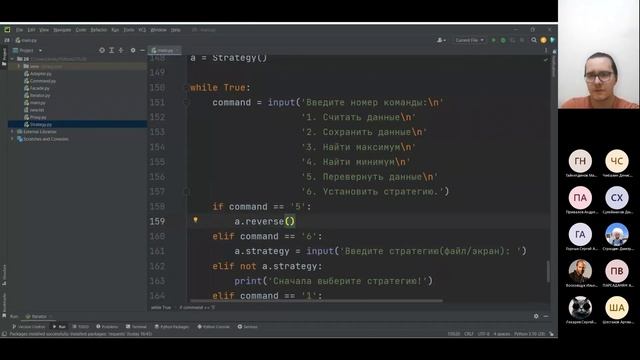Click Run with Coverage icon
Viewport: 640px width, 360px height.
[513, 40]
